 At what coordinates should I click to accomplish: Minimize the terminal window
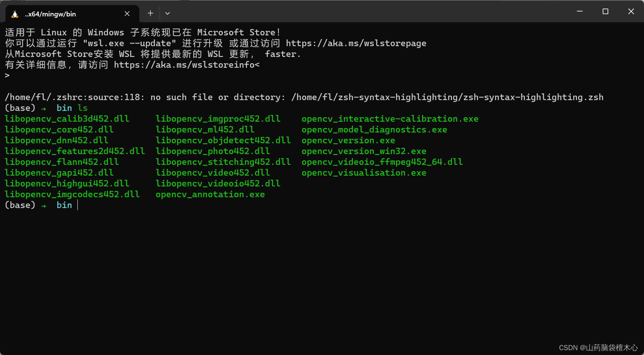coord(580,12)
